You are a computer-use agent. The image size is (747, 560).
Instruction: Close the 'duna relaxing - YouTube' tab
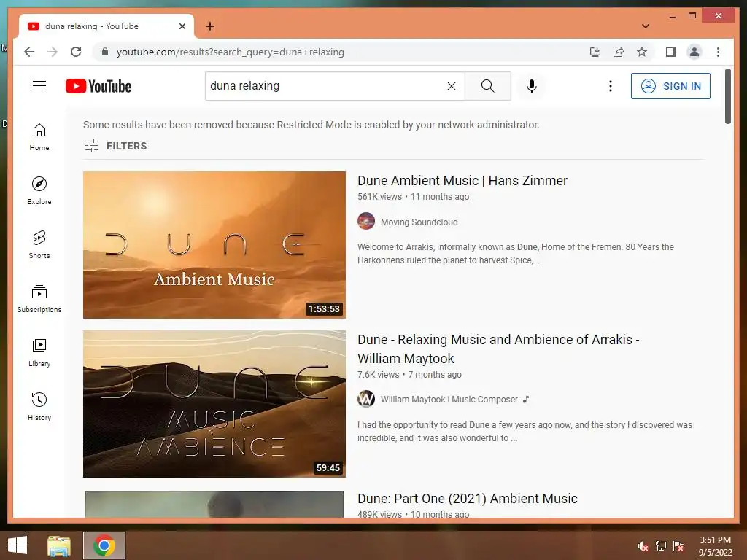tap(182, 26)
